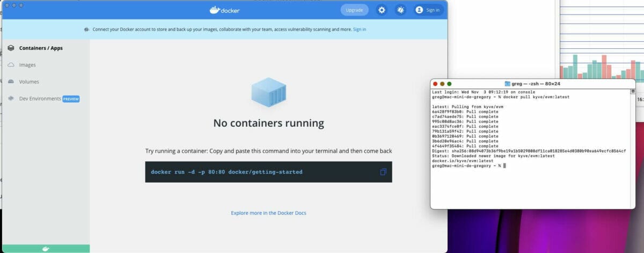The height and width of the screenshot is (253, 644).
Task: Click the Images cloud icon in sidebar
Action: pyautogui.click(x=11, y=65)
